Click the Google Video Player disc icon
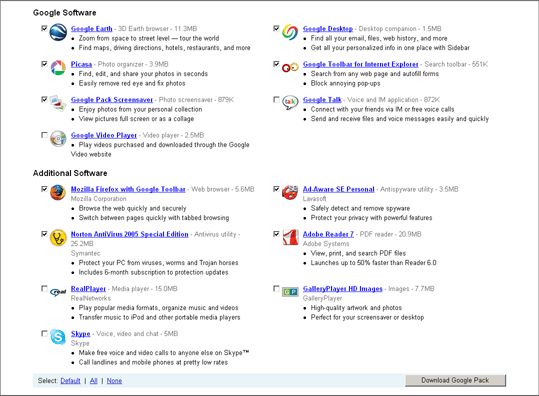Viewport: 539px width, 396px height. click(58, 139)
